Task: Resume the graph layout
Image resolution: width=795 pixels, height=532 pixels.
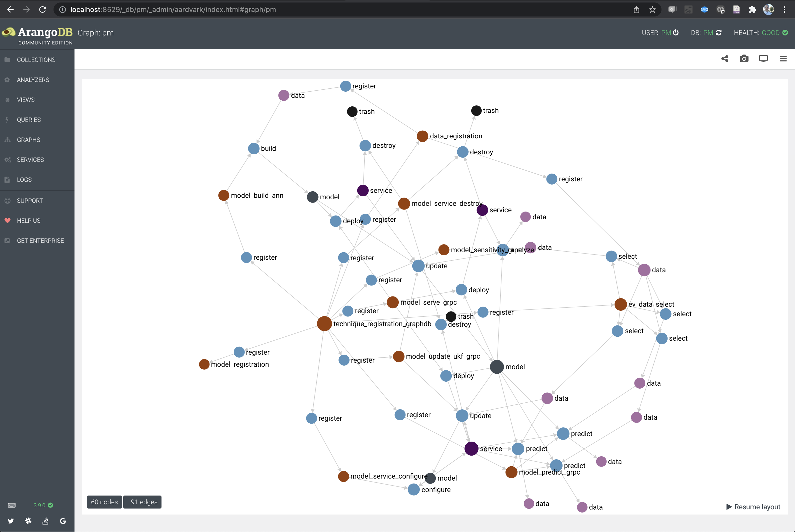Action: tap(753, 507)
